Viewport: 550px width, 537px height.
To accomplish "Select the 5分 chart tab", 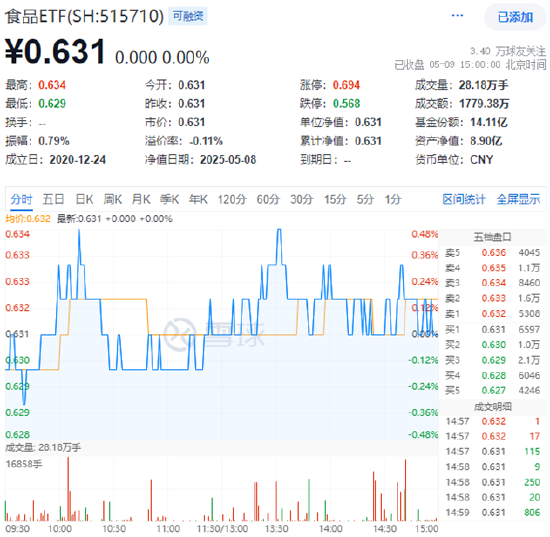I will [x=365, y=199].
